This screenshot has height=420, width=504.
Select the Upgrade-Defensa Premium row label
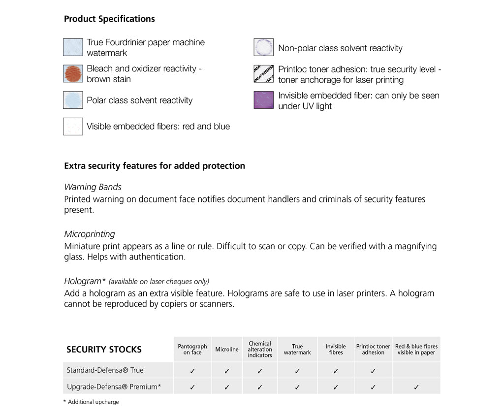click(x=114, y=387)
